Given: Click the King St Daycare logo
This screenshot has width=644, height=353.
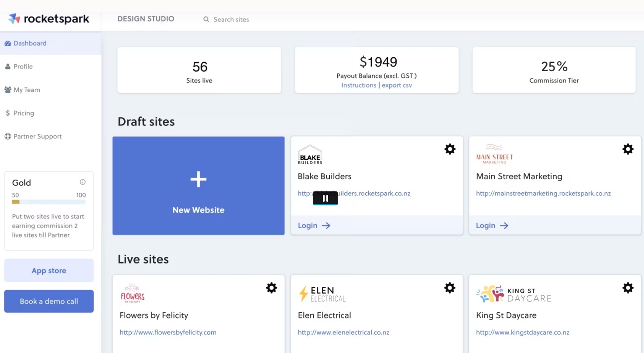Looking at the screenshot, I should (x=514, y=294).
